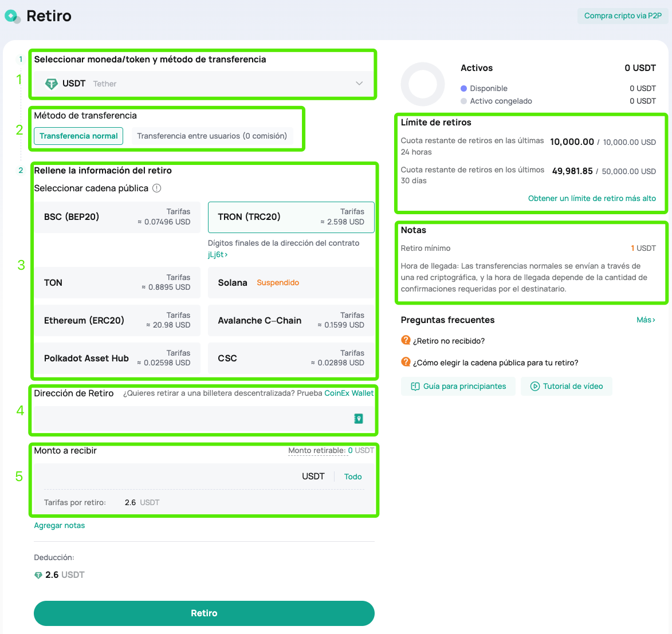Click Tarifas por retiro 2.6 USDT text
Viewport: 672px width, 634px height.
(101, 502)
